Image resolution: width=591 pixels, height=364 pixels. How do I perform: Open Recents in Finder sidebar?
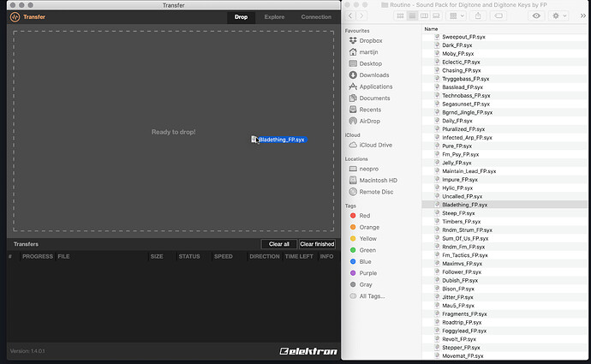tap(365, 110)
